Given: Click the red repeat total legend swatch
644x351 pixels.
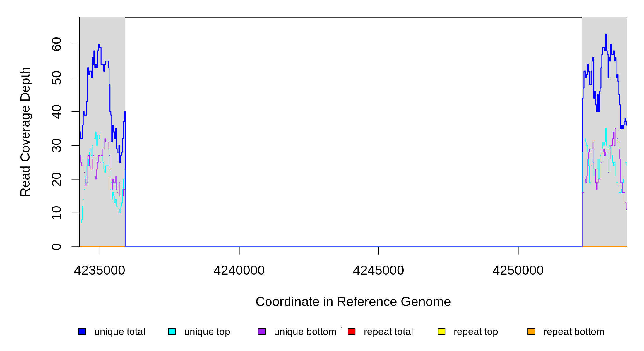Looking at the screenshot, I should coord(352,331).
